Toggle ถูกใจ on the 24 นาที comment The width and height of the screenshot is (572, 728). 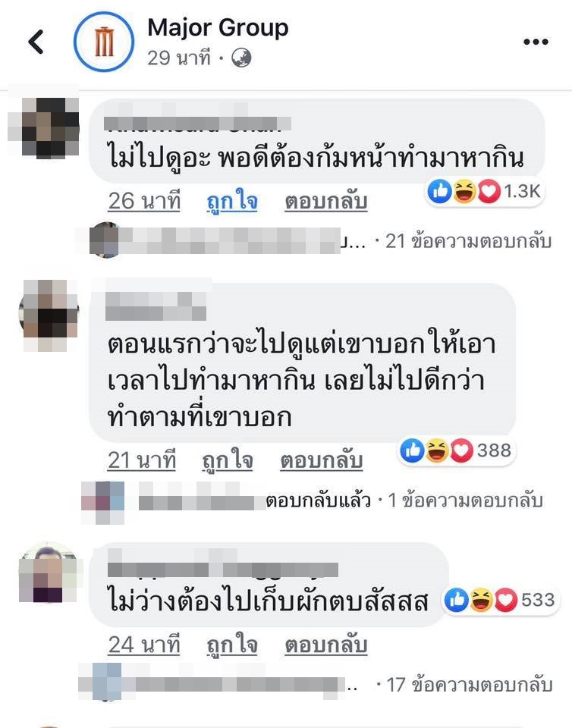pyautogui.click(x=232, y=645)
